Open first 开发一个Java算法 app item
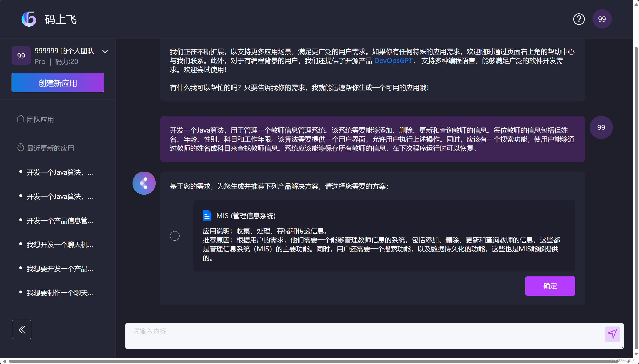Screen dimensions: 639x364 [x=60, y=172]
